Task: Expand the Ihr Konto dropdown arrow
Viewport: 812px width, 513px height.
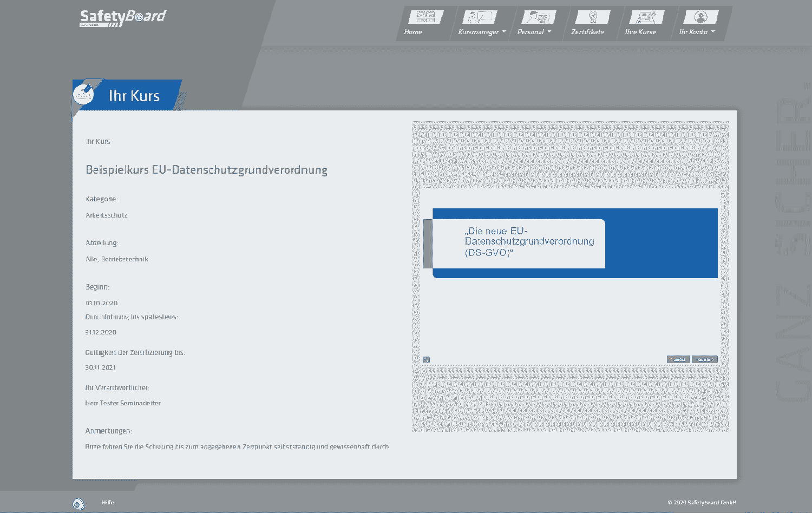Action: (x=713, y=31)
